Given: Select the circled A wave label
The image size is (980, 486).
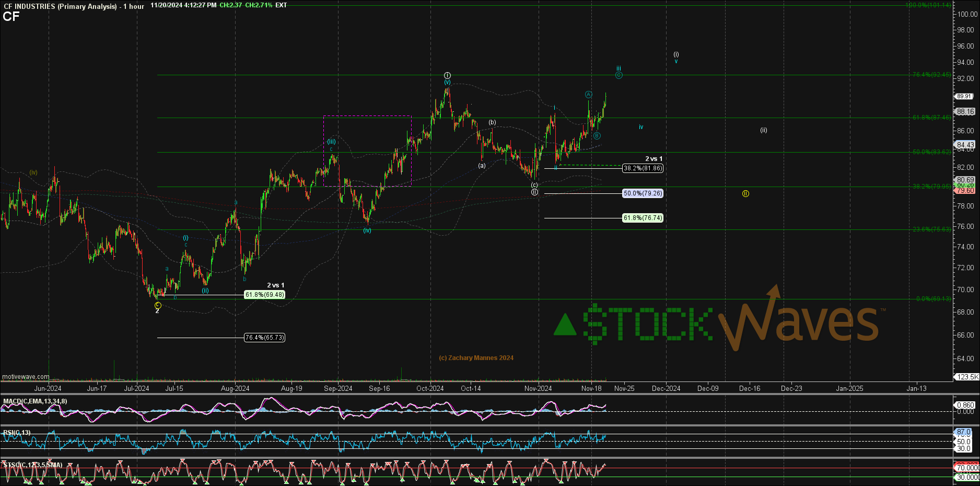Looking at the screenshot, I should 588,95.
